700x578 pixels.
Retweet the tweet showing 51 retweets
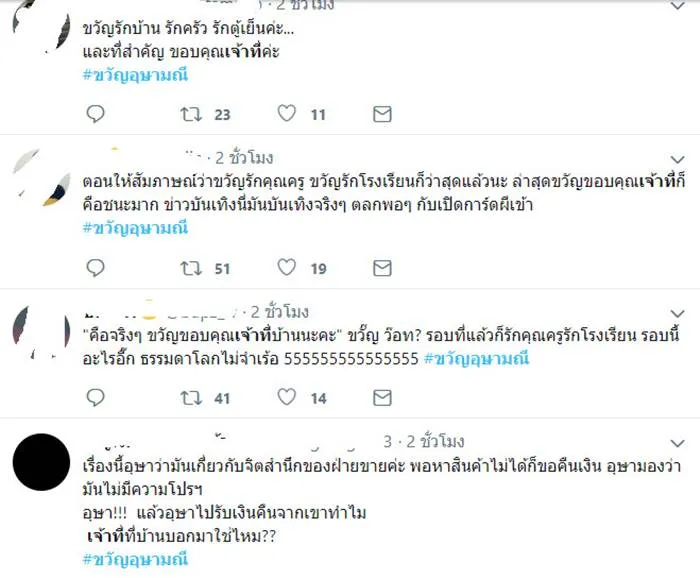(x=191, y=268)
